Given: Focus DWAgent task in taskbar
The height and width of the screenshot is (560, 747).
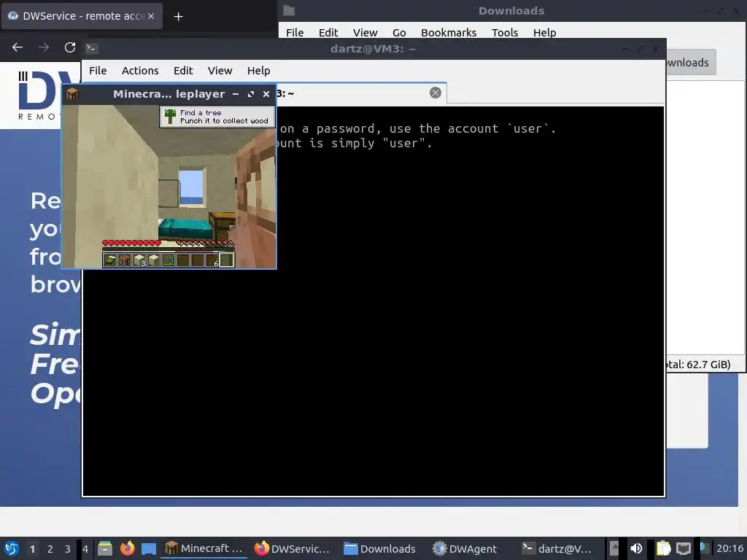Looking at the screenshot, I should [x=465, y=548].
